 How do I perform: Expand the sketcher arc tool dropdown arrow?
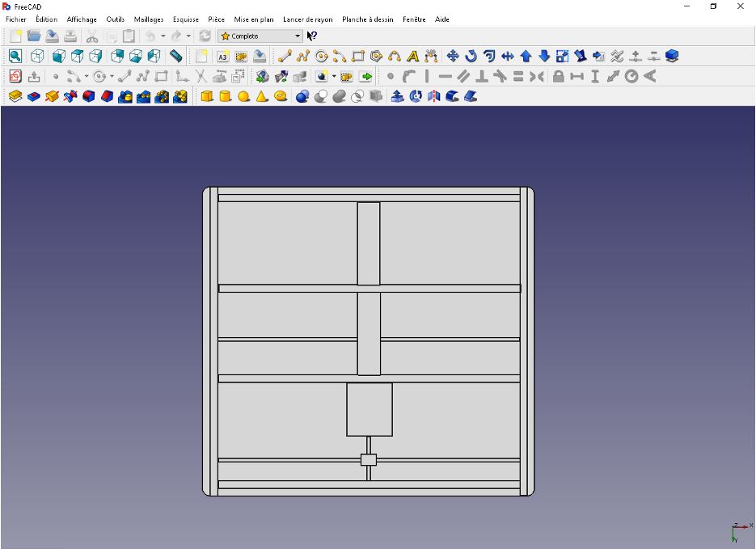[x=87, y=76]
